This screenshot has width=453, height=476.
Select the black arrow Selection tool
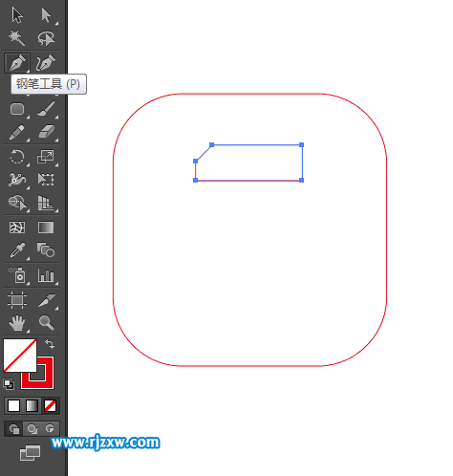click(x=17, y=15)
